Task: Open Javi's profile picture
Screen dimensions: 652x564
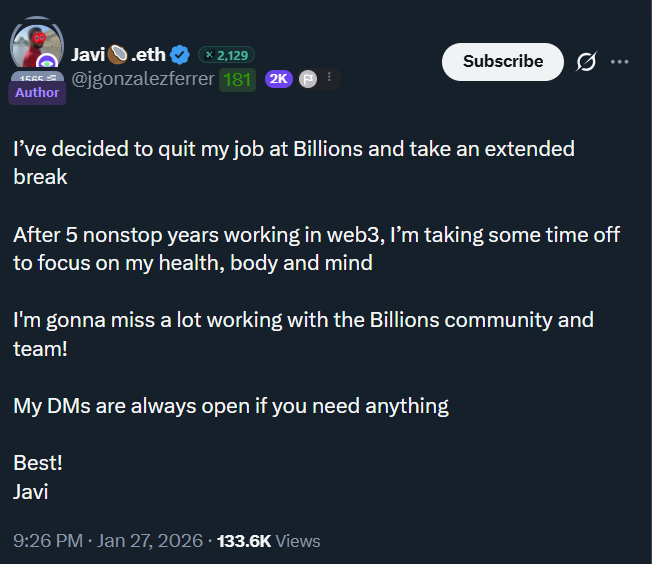Action: coord(36,43)
